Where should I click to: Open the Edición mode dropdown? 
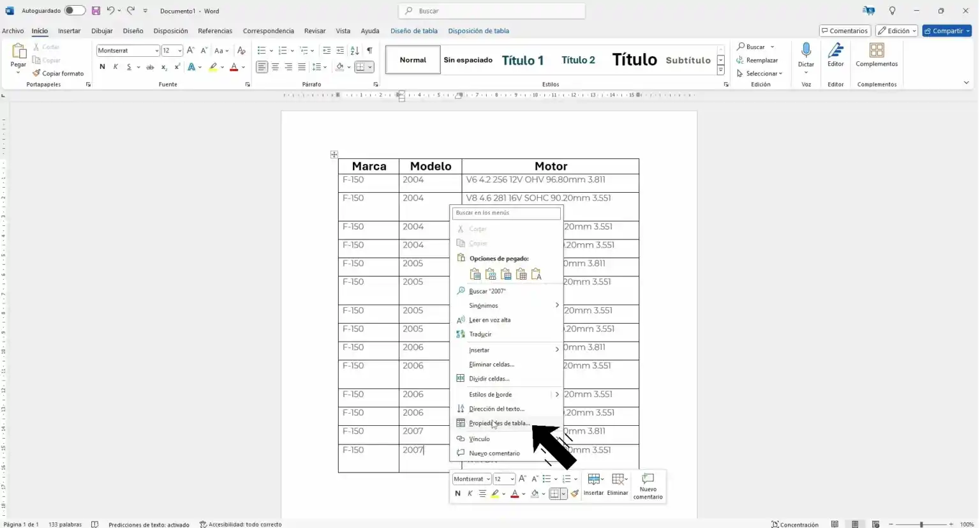896,31
